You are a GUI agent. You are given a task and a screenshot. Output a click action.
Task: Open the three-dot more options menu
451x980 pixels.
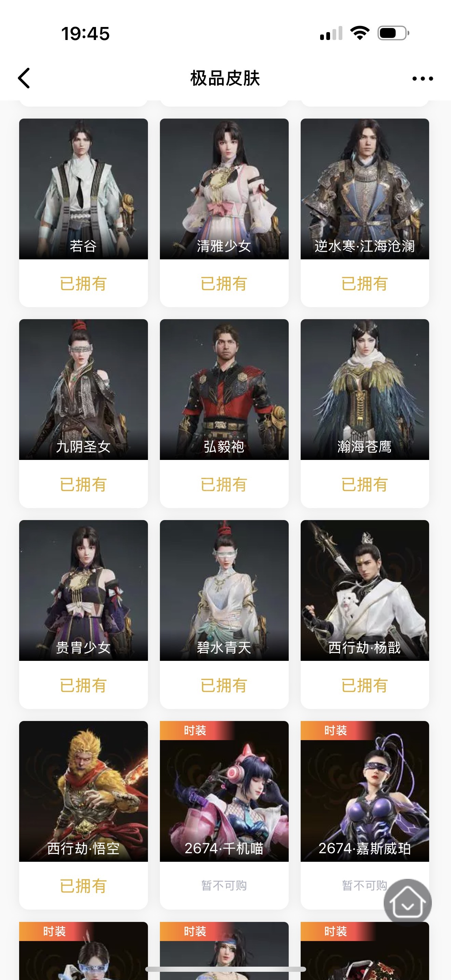tap(423, 79)
